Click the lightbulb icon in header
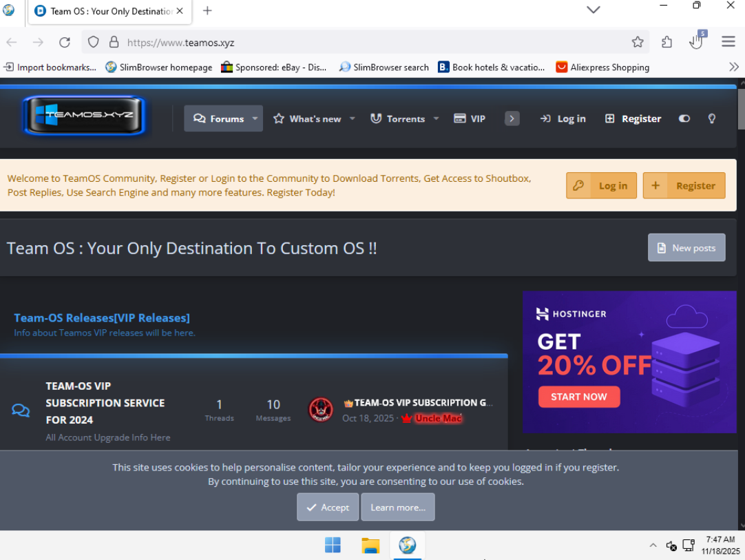Image resolution: width=745 pixels, height=560 pixels. click(711, 118)
